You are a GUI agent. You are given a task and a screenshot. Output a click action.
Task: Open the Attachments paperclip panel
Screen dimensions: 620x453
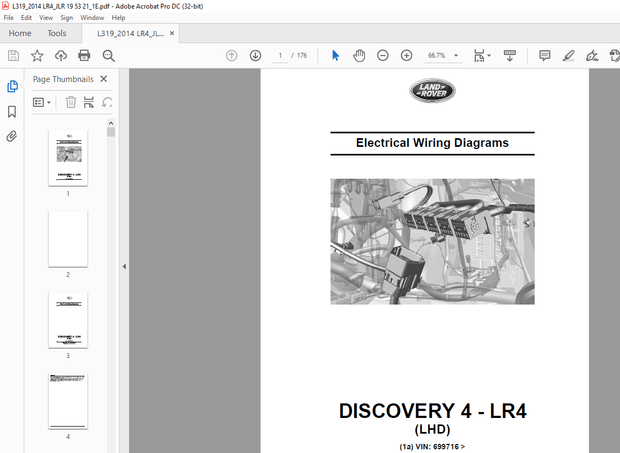click(12, 137)
